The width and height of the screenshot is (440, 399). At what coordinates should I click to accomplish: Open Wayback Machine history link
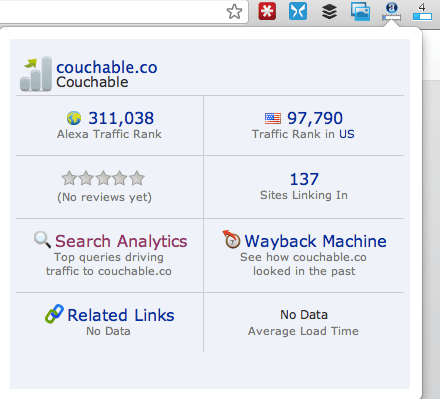315,241
